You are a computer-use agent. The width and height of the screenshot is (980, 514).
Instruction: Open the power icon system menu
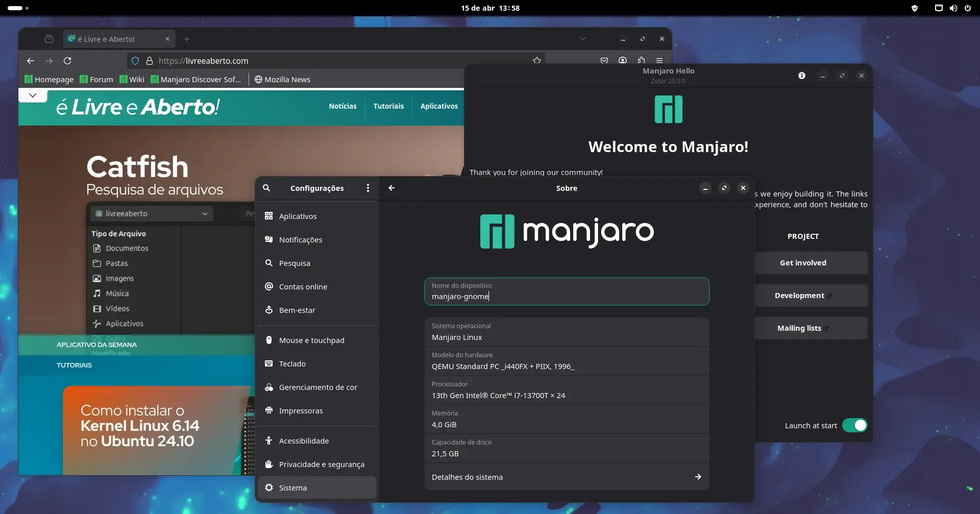968,8
